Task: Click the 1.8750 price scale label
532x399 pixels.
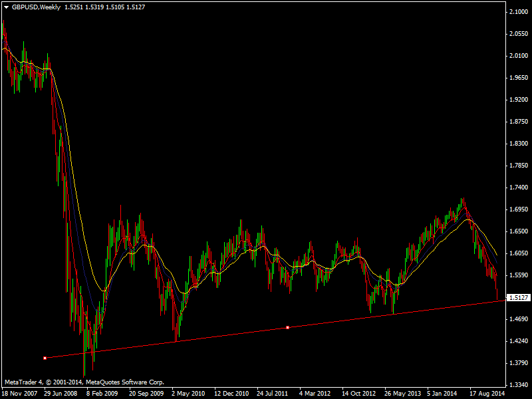Action: point(519,122)
